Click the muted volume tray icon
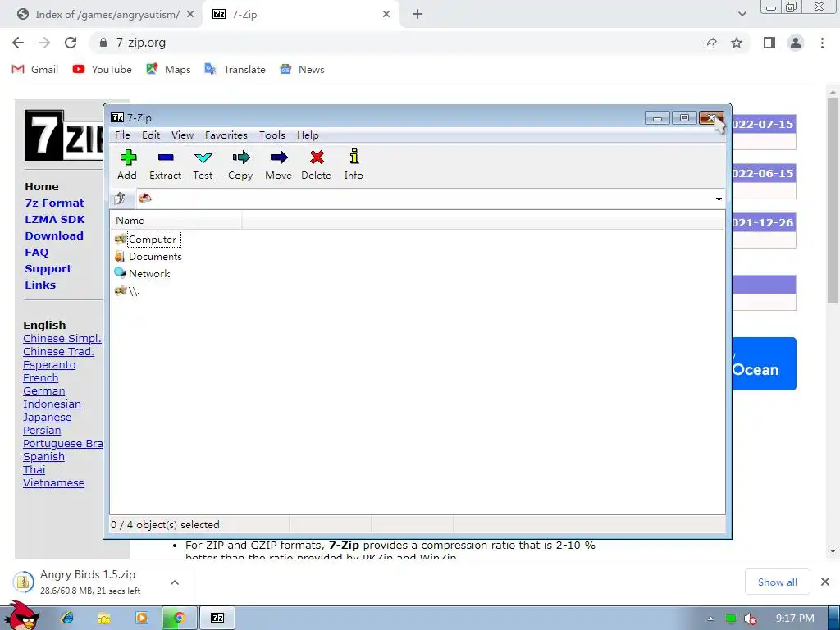Viewport: 840px width, 630px height. 751,619
